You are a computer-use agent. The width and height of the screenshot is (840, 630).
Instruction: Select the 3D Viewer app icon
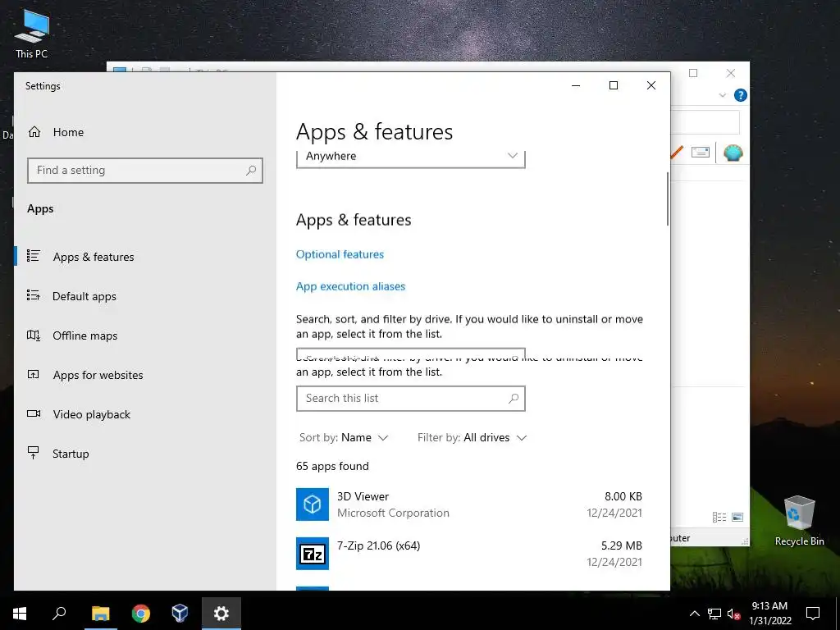coord(313,504)
